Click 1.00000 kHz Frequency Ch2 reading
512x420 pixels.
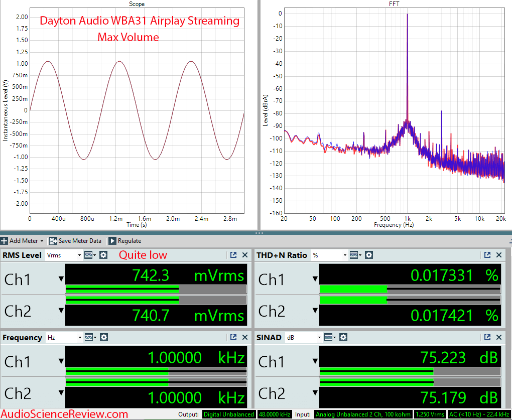pos(196,398)
